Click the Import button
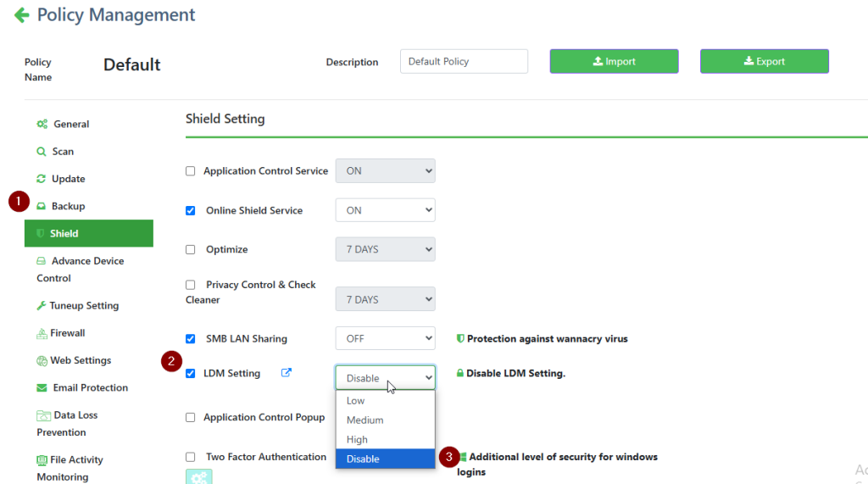Viewport: 868px width, 484px height. (614, 62)
